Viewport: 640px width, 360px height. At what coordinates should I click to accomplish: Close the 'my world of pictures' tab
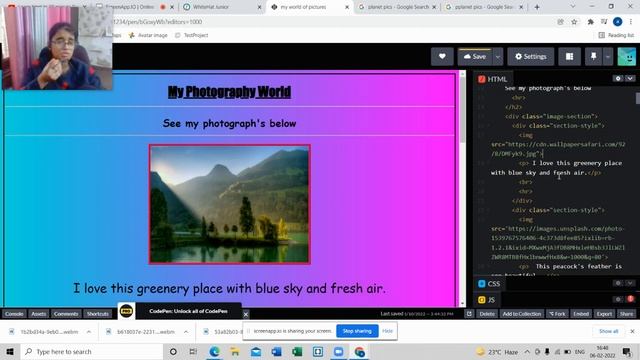(x=347, y=7)
